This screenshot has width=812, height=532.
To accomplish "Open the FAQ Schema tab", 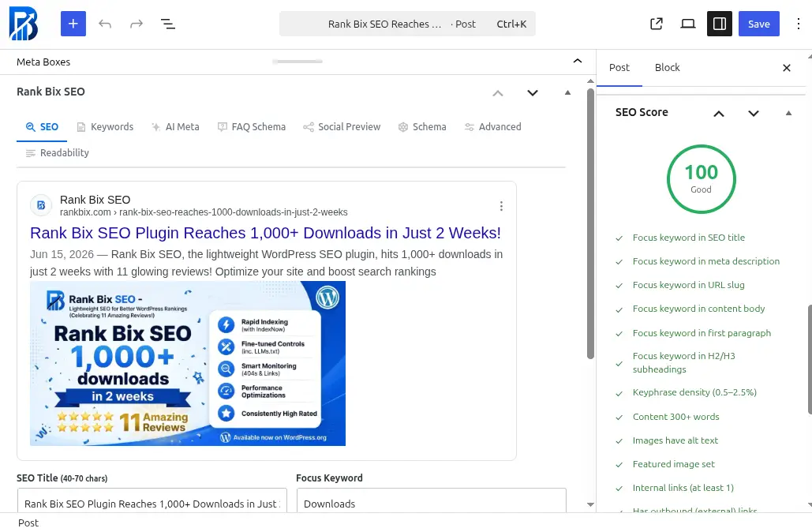I will [x=252, y=127].
